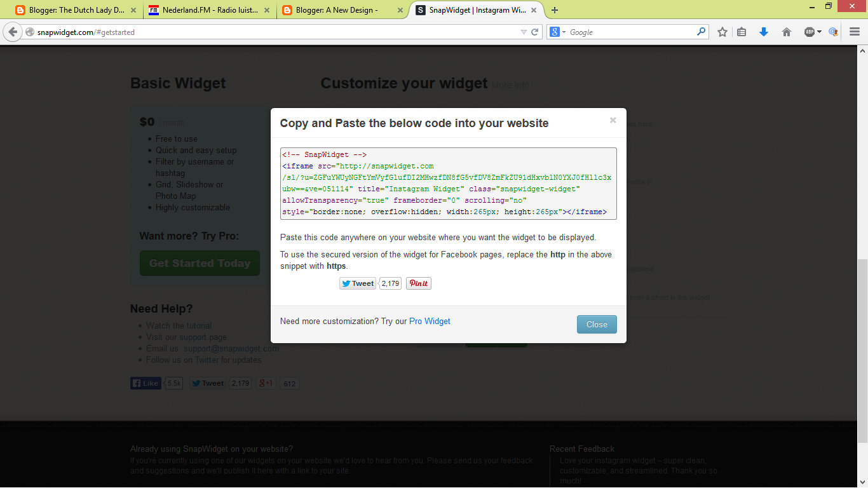Click the Get Started Today button
868x488 pixels.
200,263
